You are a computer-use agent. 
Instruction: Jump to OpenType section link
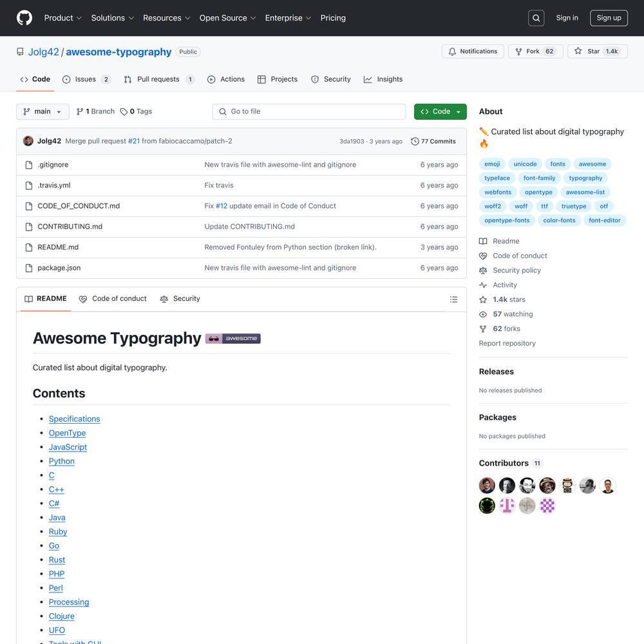(x=68, y=433)
